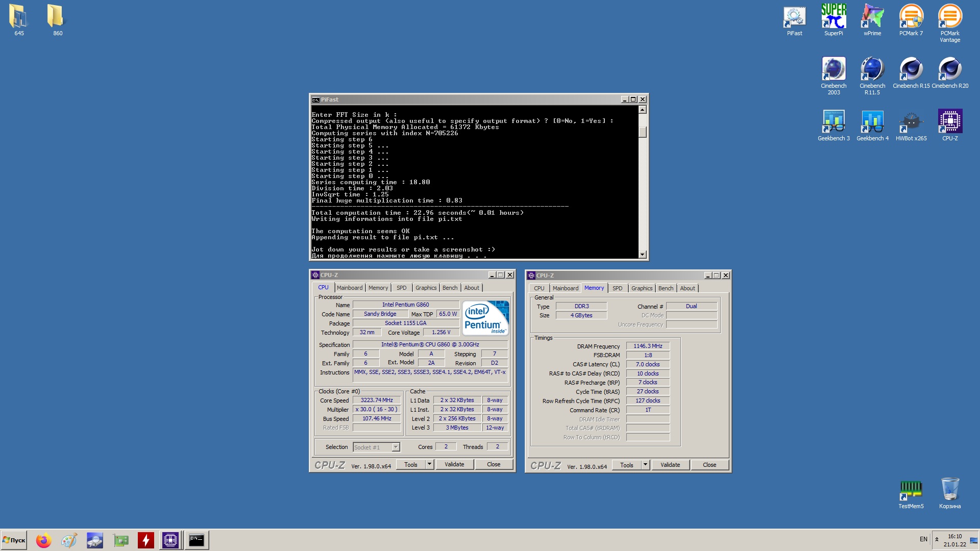Click Tools button in right CPU-Z
The height and width of the screenshot is (551, 980).
click(627, 465)
